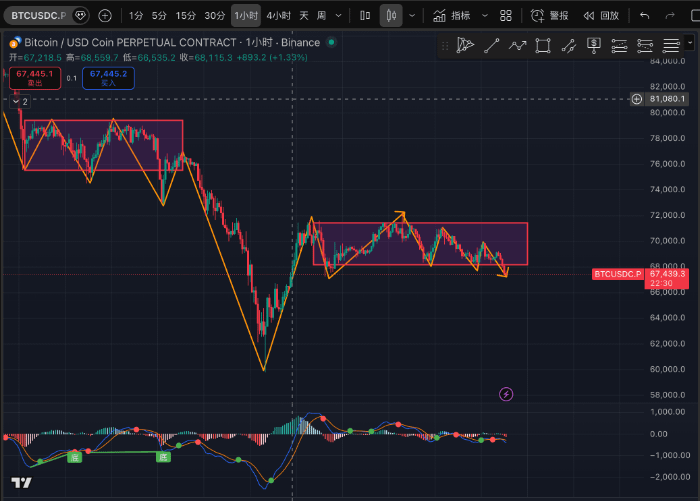Open the layout templates grid icon

(506, 16)
